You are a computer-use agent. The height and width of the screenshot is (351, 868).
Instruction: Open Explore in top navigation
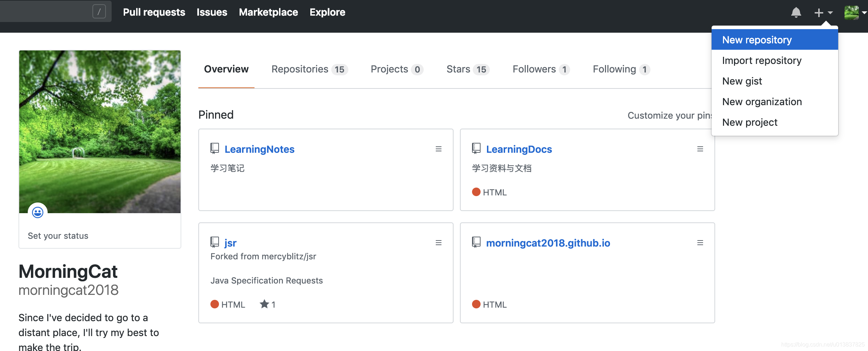click(327, 12)
